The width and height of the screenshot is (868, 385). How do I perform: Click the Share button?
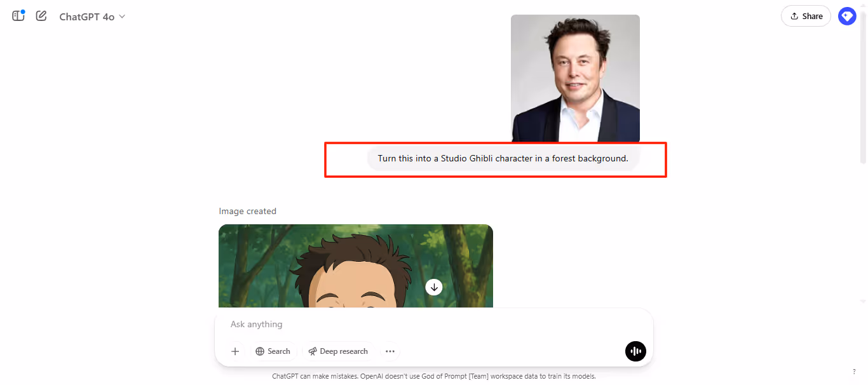tap(806, 16)
